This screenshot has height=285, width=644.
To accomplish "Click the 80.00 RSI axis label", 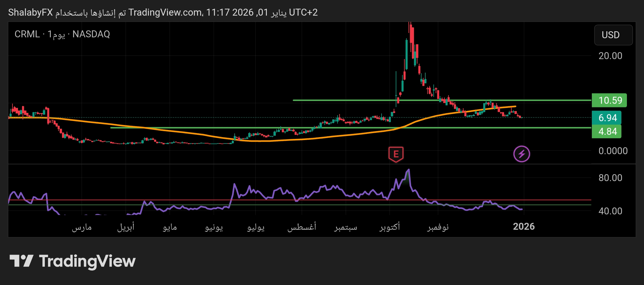I will pos(610,178).
